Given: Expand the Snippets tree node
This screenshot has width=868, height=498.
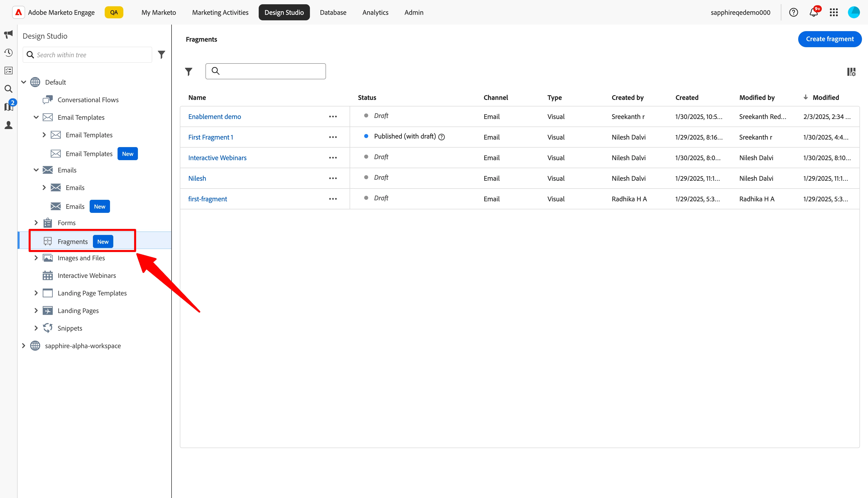Looking at the screenshot, I should coord(36,328).
